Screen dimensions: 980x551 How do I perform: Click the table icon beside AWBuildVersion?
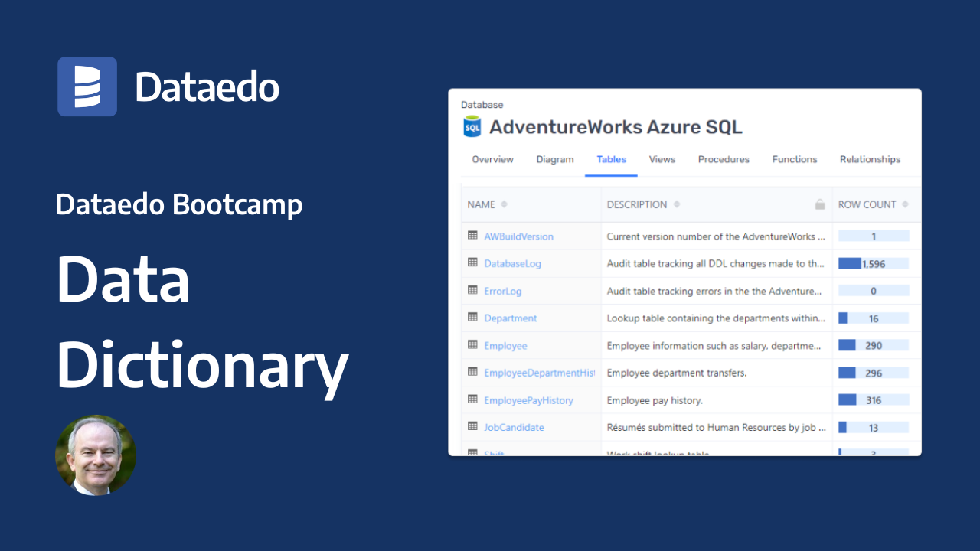pos(472,236)
